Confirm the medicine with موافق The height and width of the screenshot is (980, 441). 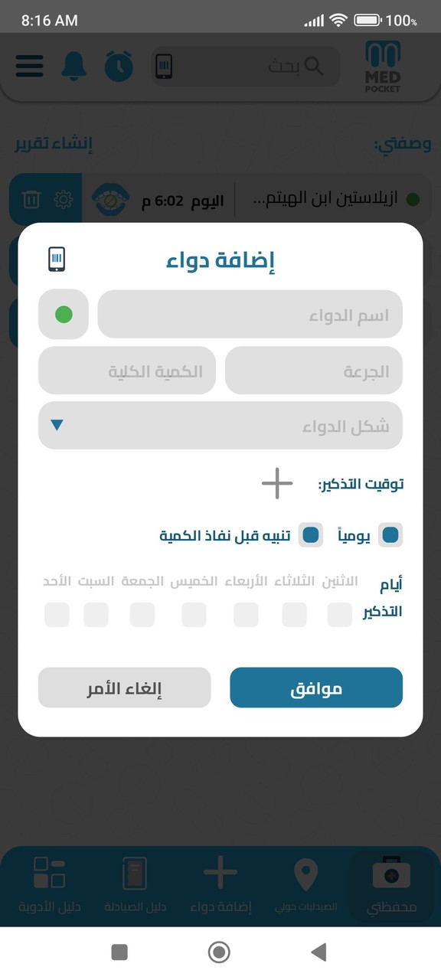pos(315,688)
